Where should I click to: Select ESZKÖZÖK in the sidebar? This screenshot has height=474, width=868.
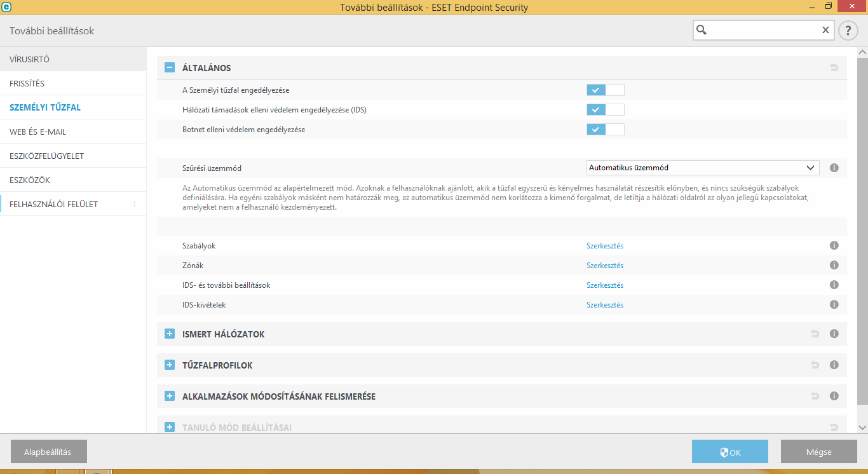point(73,180)
